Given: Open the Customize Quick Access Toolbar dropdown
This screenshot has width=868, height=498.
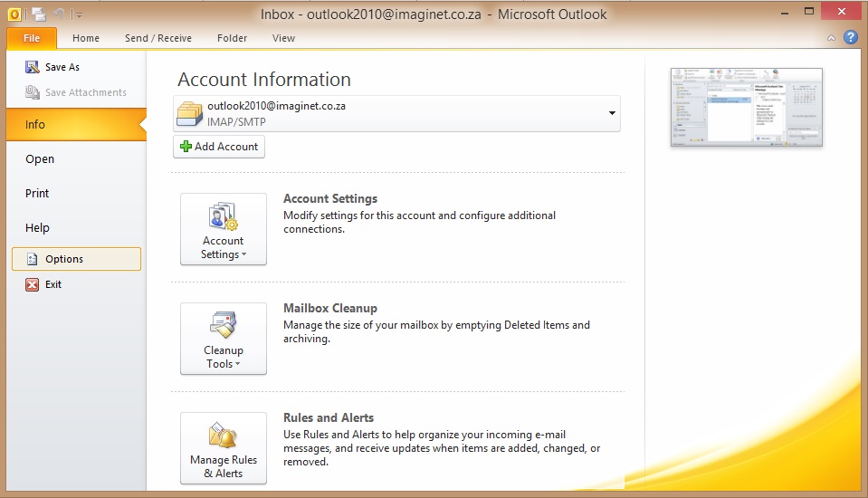Looking at the screenshot, I should pos(79,15).
